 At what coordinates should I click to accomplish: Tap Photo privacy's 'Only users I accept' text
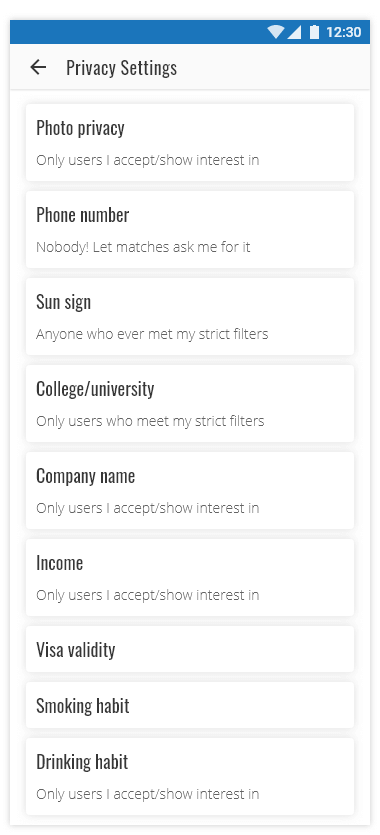click(x=147, y=160)
